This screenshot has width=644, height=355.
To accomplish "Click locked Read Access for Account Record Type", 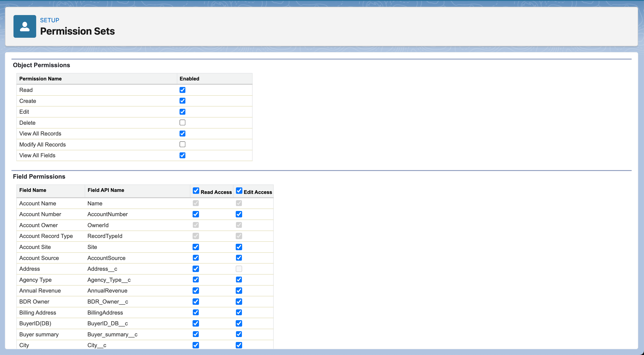I will pyautogui.click(x=196, y=236).
